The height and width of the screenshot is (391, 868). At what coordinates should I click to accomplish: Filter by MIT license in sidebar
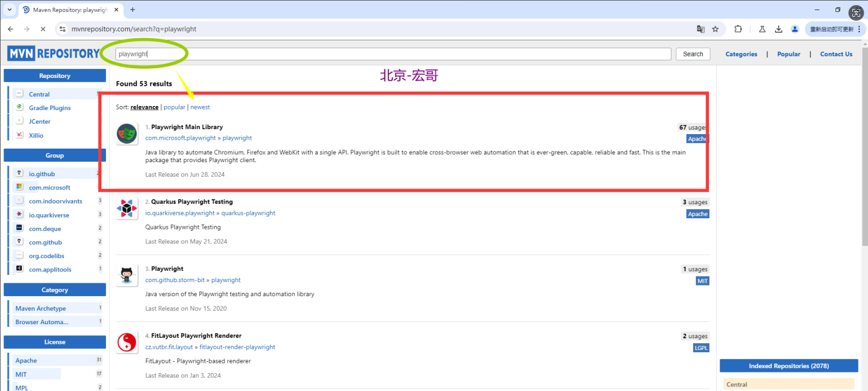point(21,374)
